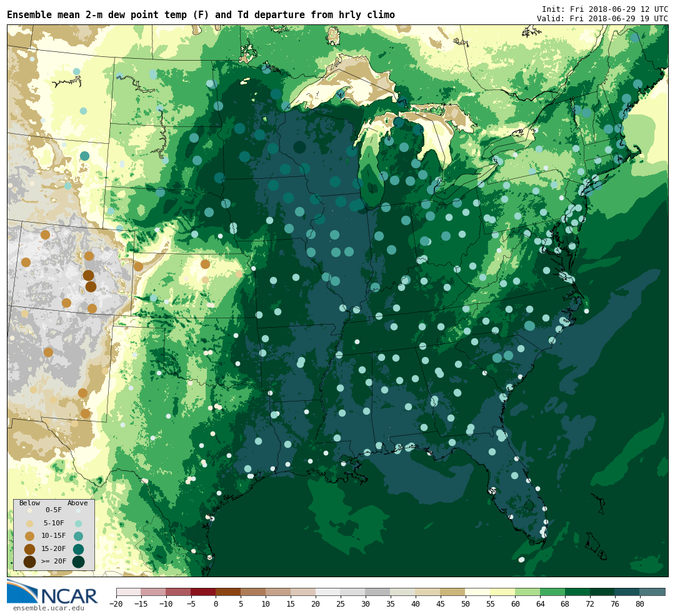Click the tan 5-10F below legend circle
The width and height of the screenshot is (675, 616).
coord(30,523)
